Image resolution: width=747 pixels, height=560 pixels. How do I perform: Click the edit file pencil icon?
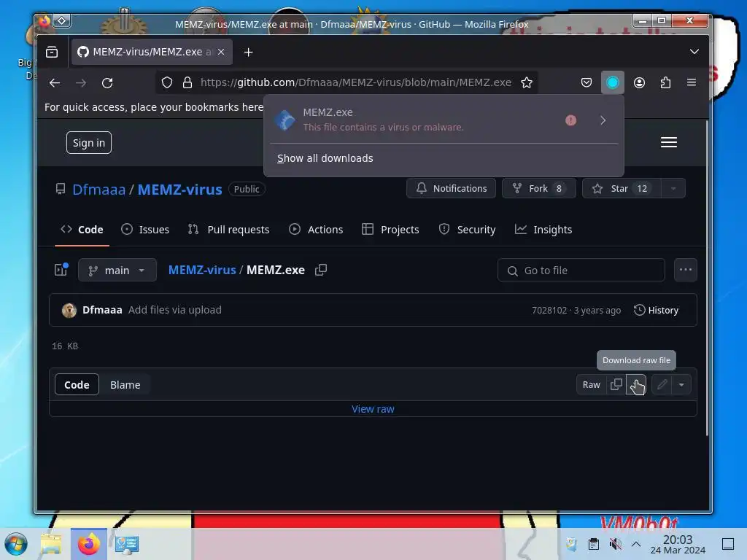pos(662,384)
